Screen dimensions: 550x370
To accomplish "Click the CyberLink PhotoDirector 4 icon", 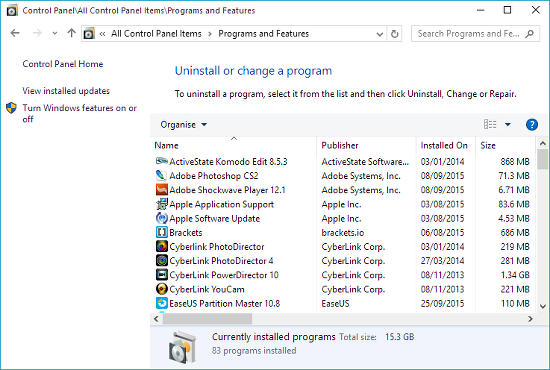I will pos(162,261).
